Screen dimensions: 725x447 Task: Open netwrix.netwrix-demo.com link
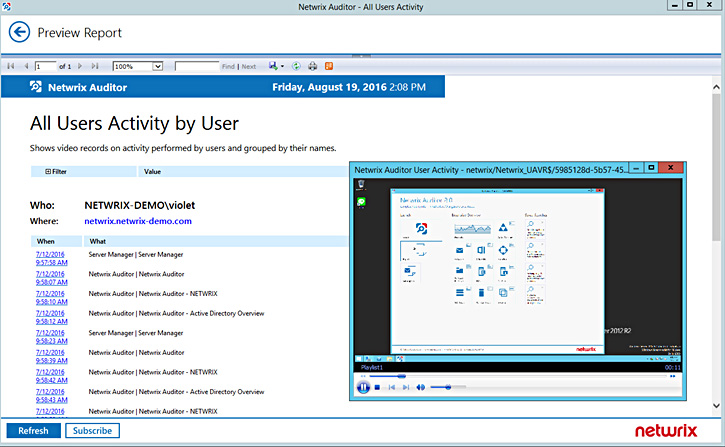[138, 221]
